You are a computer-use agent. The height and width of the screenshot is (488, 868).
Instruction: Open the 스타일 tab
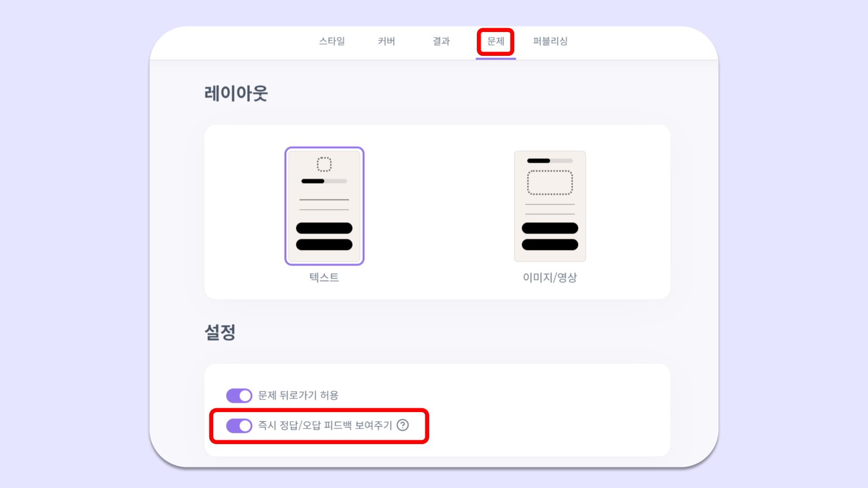pos(331,41)
